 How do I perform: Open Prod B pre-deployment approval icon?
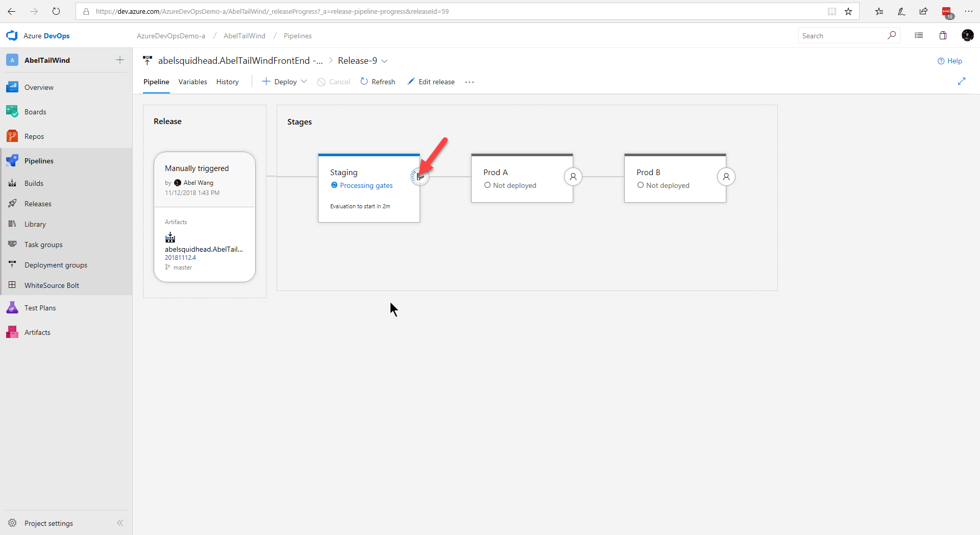726,177
